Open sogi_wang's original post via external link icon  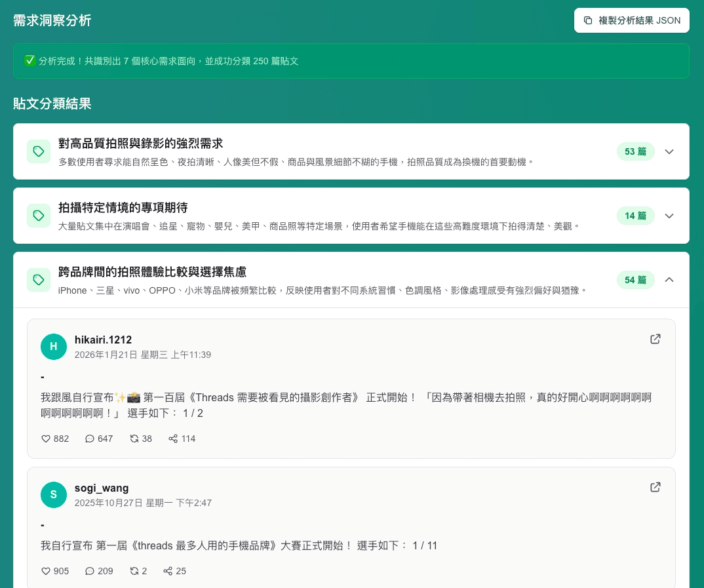click(655, 487)
